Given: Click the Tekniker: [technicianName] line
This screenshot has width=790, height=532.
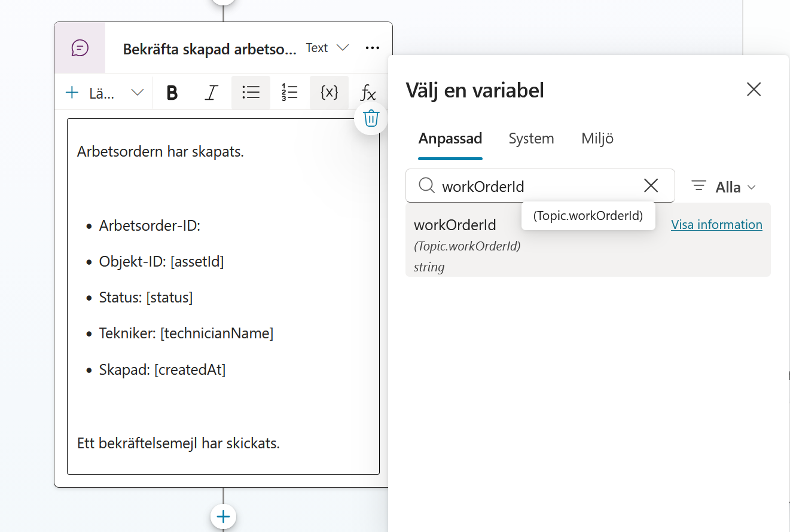Looking at the screenshot, I should click(x=186, y=334).
